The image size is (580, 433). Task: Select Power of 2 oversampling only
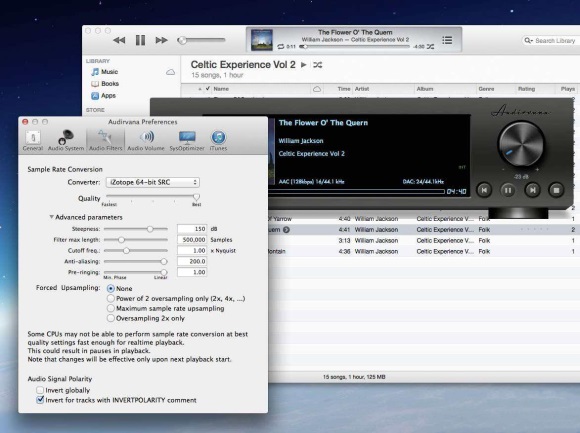pos(110,298)
